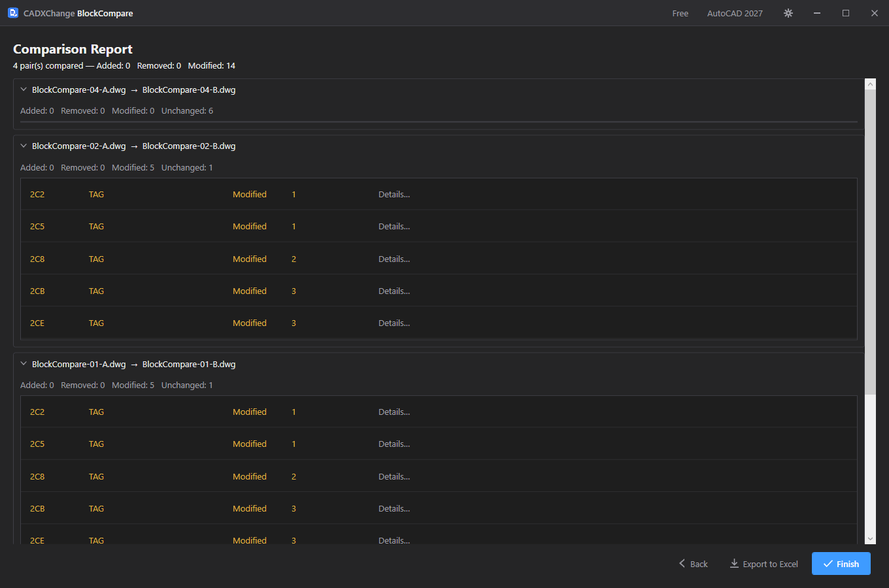Select handle 2C5 in BlockCompare-01 section
This screenshot has height=588, width=889.
pyautogui.click(x=37, y=444)
